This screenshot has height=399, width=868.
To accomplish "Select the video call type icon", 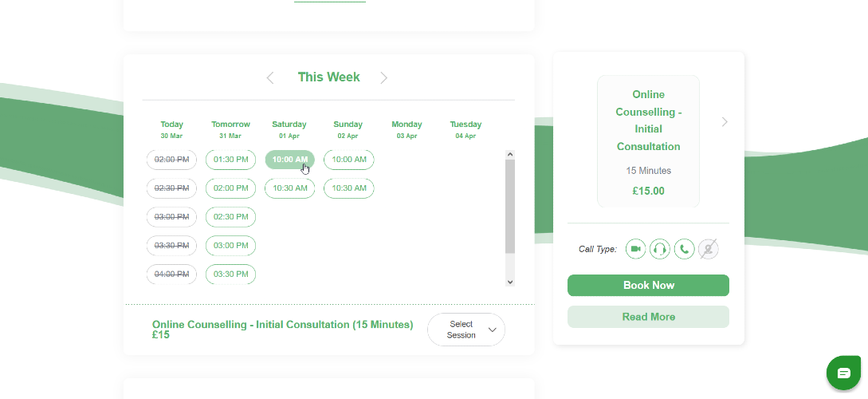I will tap(636, 249).
